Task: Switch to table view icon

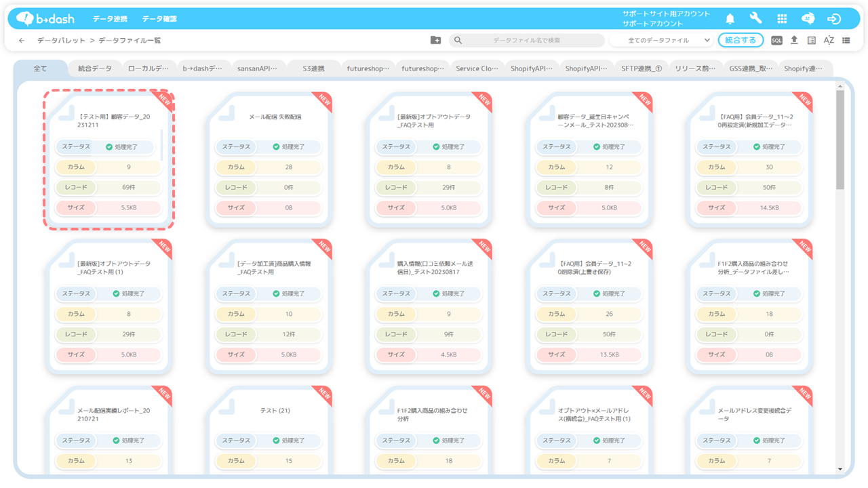Action: tap(812, 41)
